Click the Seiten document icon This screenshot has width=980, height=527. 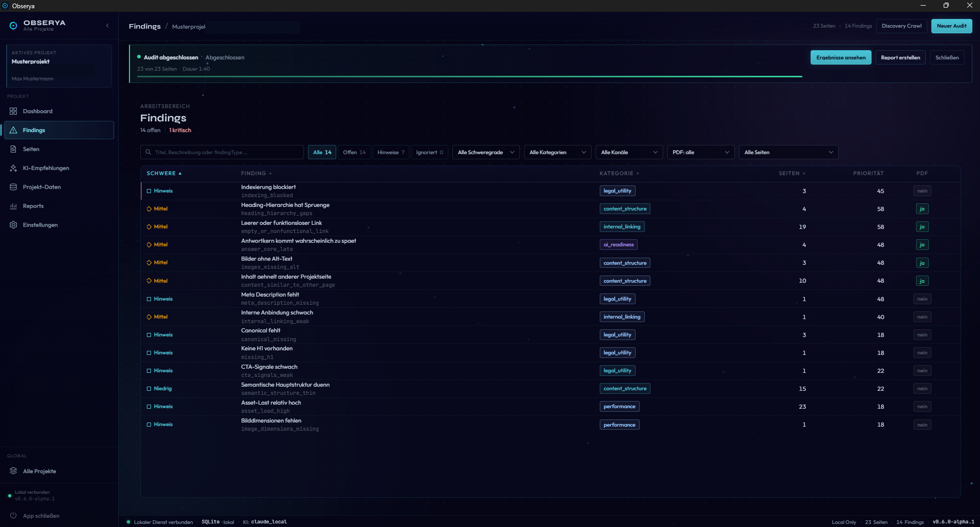click(x=13, y=149)
